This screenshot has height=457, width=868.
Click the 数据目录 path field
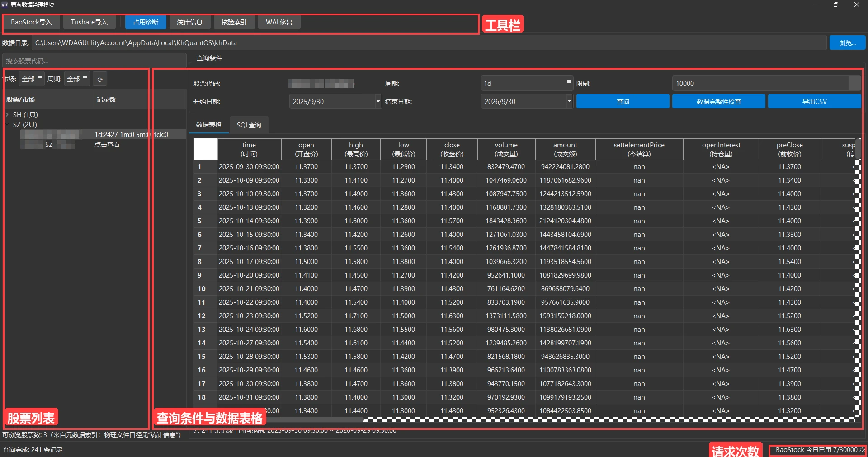tap(429, 43)
